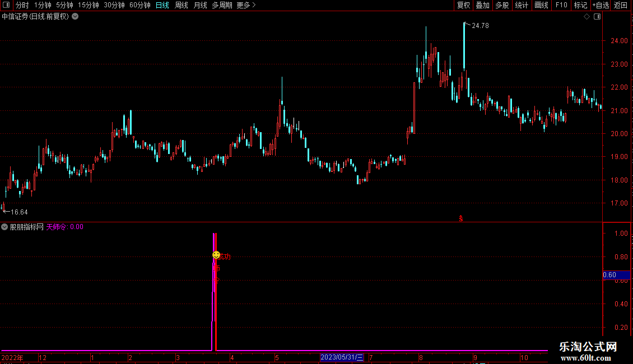Select the 60分钟 period
This screenshot has width=633, height=364.
pos(139,5)
